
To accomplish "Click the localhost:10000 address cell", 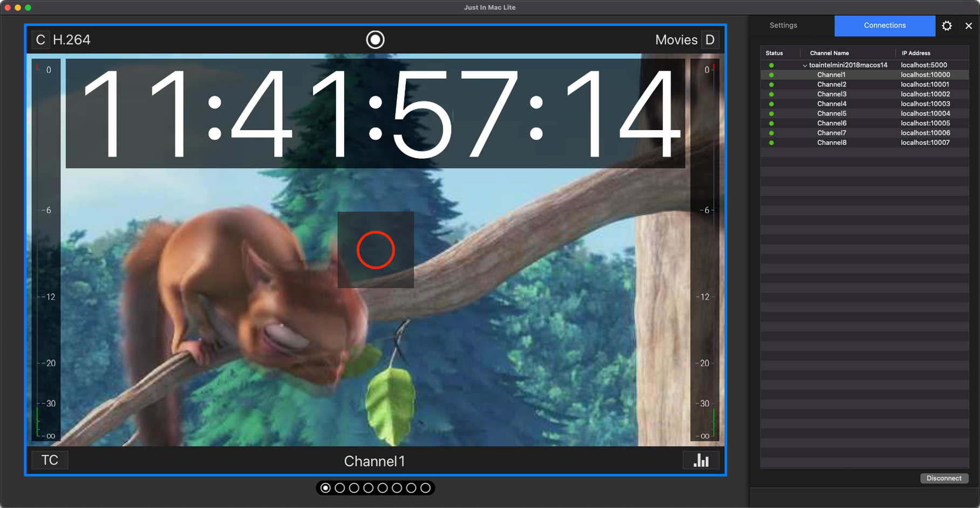I will (925, 75).
